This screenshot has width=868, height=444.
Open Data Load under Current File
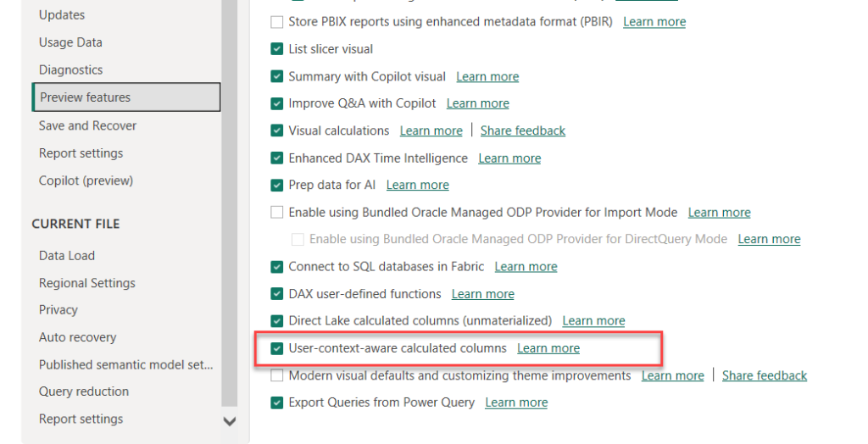point(67,256)
